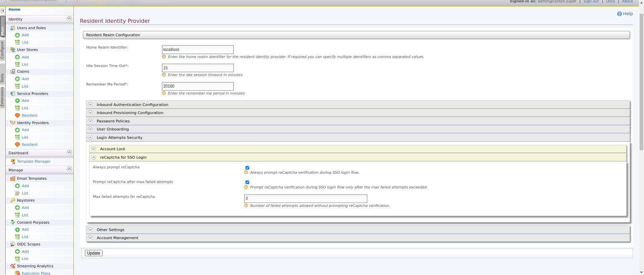Viewport: 644px width, 275px height.
Task: Expand Other Settings section
Action: coord(358,230)
